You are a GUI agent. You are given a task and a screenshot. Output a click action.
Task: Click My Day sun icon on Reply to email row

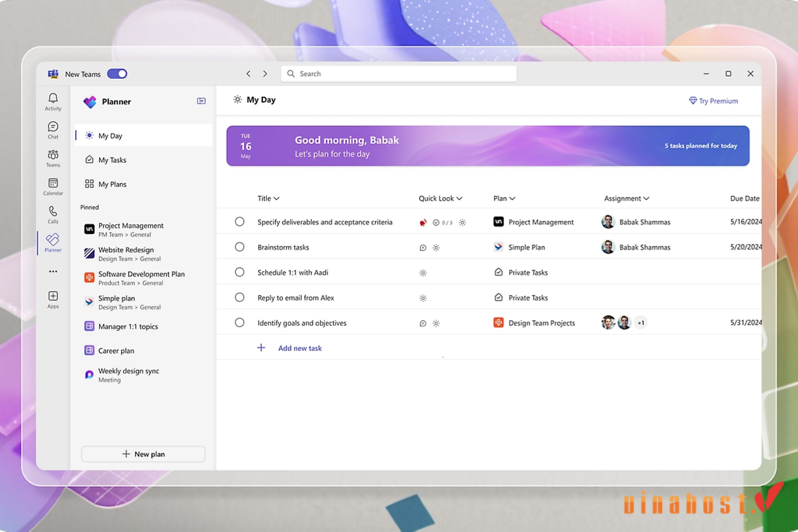[423, 298]
